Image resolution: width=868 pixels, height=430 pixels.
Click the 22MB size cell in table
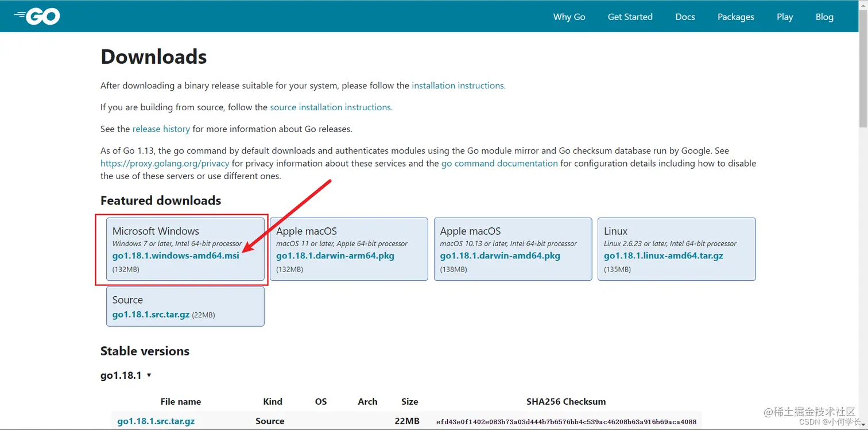click(x=407, y=421)
